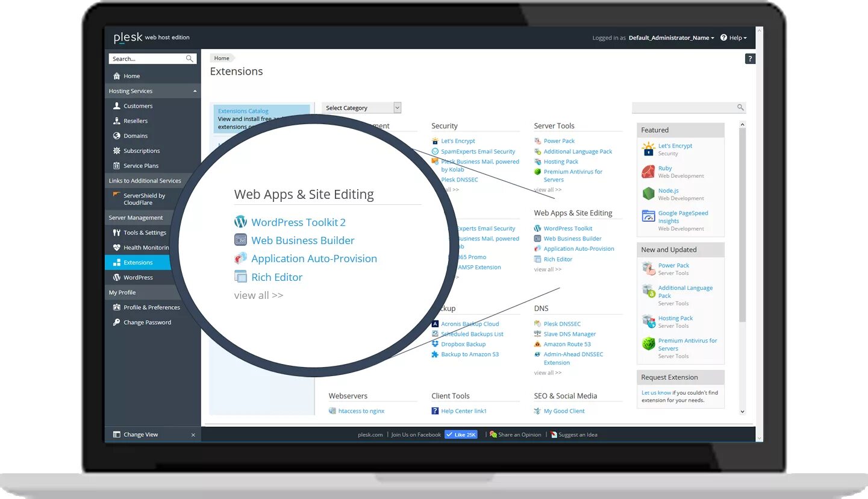This screenshot has width=868, height=499.
Task: Click the Help Center link1 link
Action: point(464,411)
